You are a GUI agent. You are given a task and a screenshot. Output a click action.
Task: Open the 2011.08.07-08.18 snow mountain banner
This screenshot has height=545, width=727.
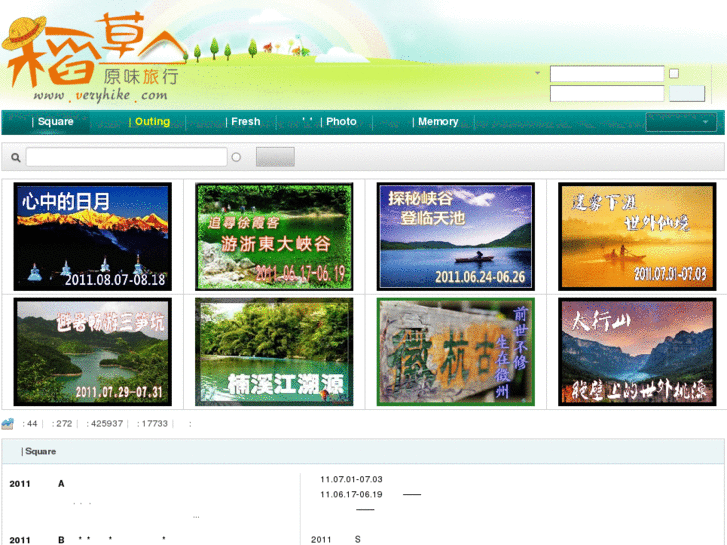point(93,237)
